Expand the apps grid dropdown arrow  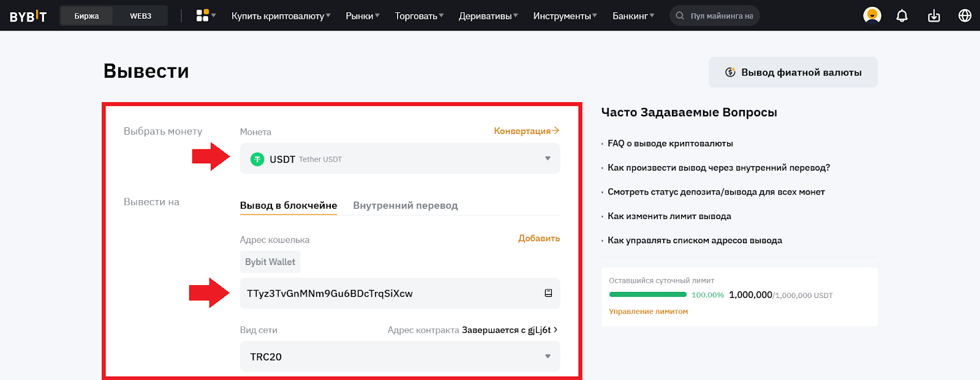click(213, 15)
